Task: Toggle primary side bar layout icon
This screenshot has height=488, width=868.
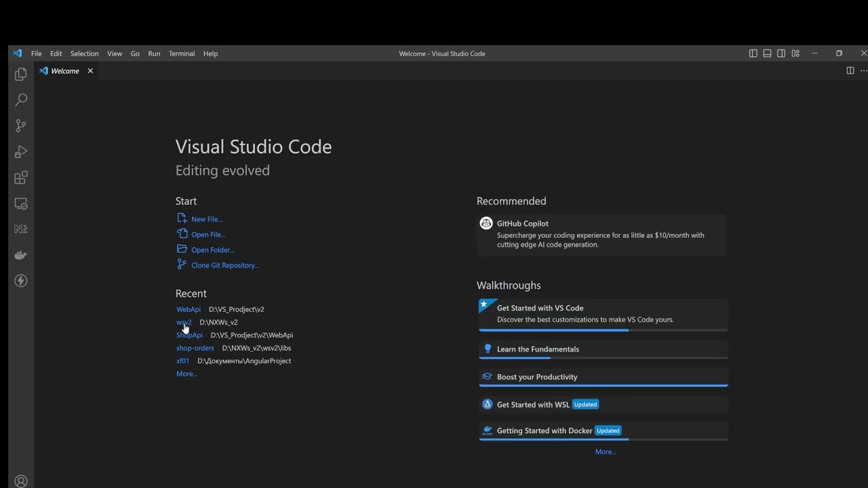Action: tap(753, 54)
